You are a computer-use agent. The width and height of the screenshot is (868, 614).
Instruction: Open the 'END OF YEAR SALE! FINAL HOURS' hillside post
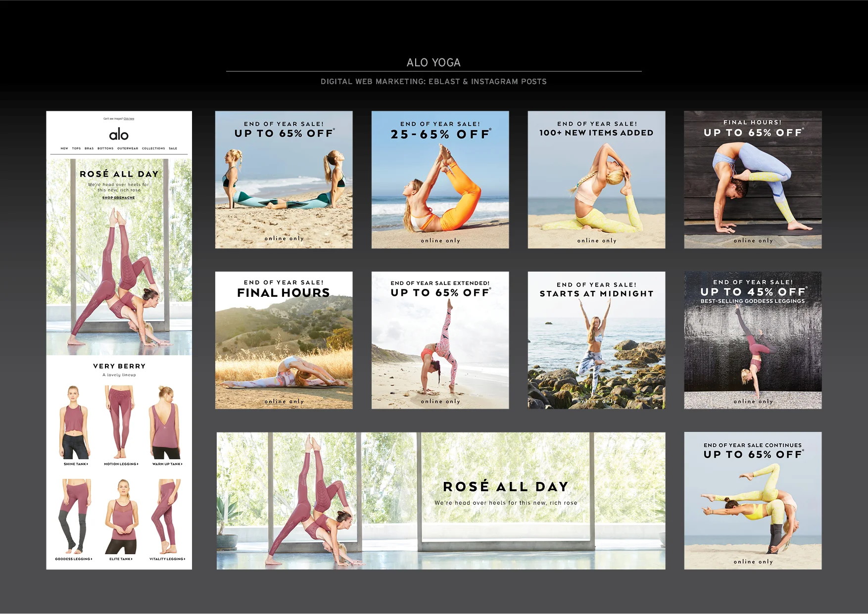(x=284, y=340)
